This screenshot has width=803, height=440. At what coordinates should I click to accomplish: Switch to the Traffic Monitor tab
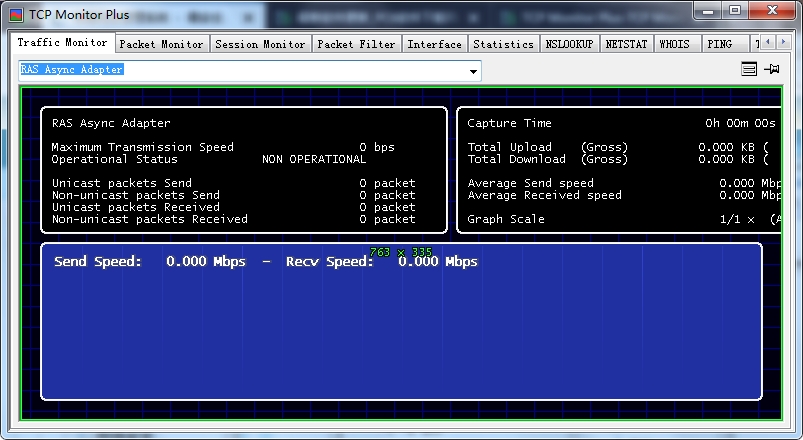[62, 43]
